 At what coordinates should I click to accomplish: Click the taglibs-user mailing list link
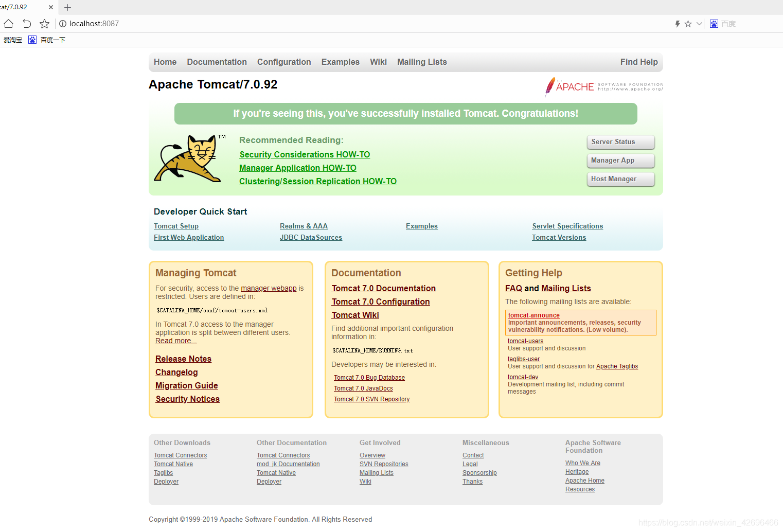coord(524,359)
